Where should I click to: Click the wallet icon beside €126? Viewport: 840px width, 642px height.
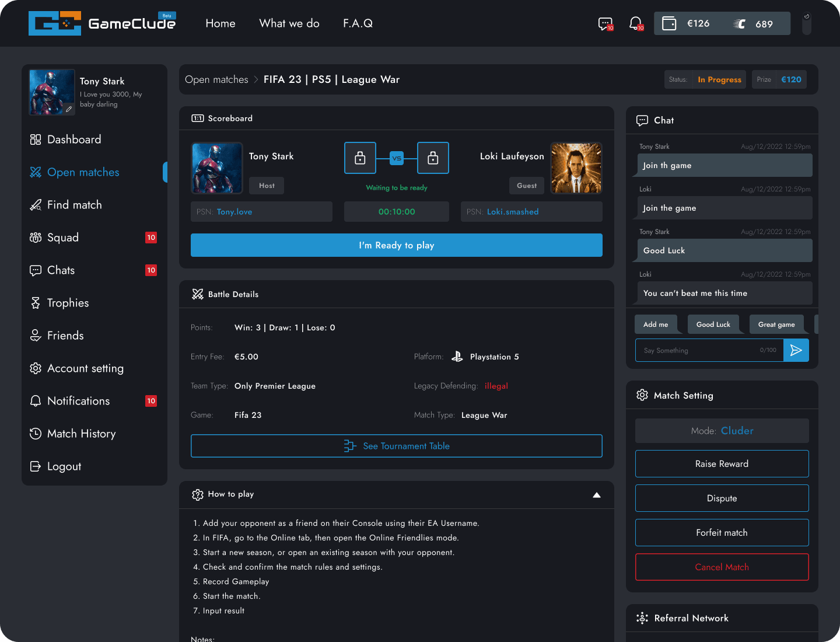669,24
